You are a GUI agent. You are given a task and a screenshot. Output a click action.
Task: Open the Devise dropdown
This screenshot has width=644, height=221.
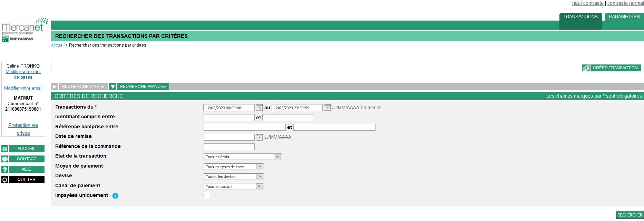[x=234, y=176]
